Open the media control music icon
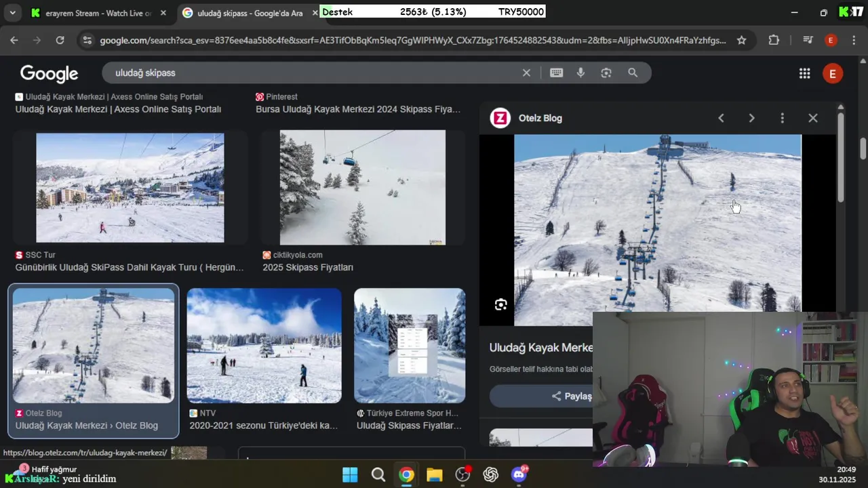 click(x=807, y=41)
